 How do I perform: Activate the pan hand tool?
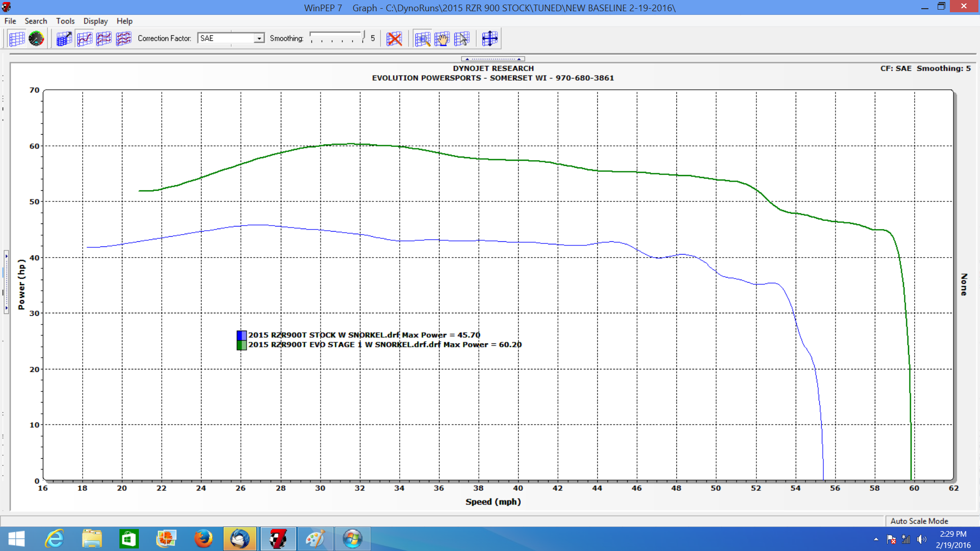point(442,38)
